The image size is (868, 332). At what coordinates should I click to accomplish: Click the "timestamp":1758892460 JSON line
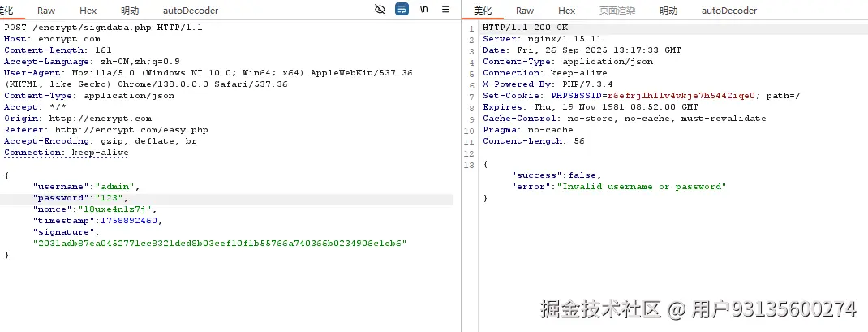[x=97, y=221]
